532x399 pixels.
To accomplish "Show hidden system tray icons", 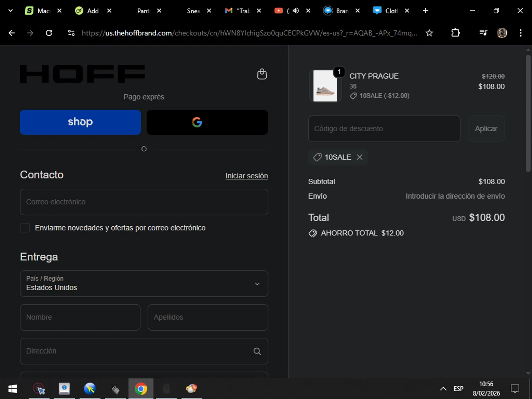I will 443,389.
